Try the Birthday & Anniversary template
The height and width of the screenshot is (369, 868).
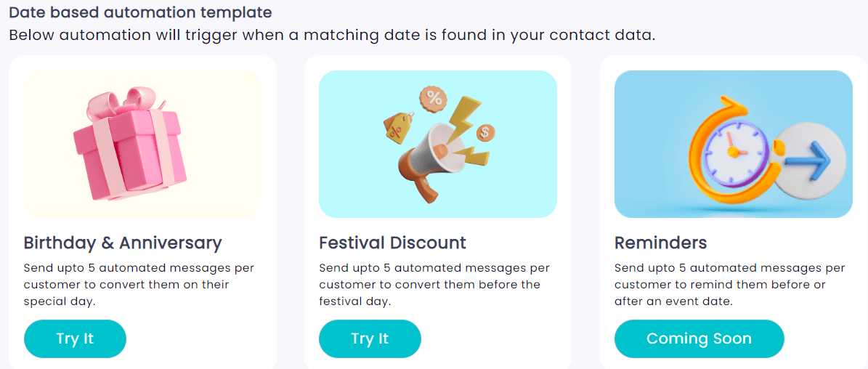point(75,338)
